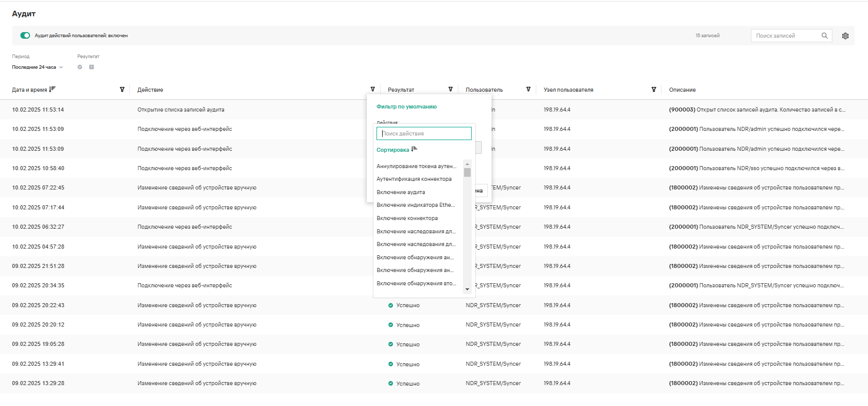Click the Действие column header
The image size is (868, 406).
tap(150, 90)
